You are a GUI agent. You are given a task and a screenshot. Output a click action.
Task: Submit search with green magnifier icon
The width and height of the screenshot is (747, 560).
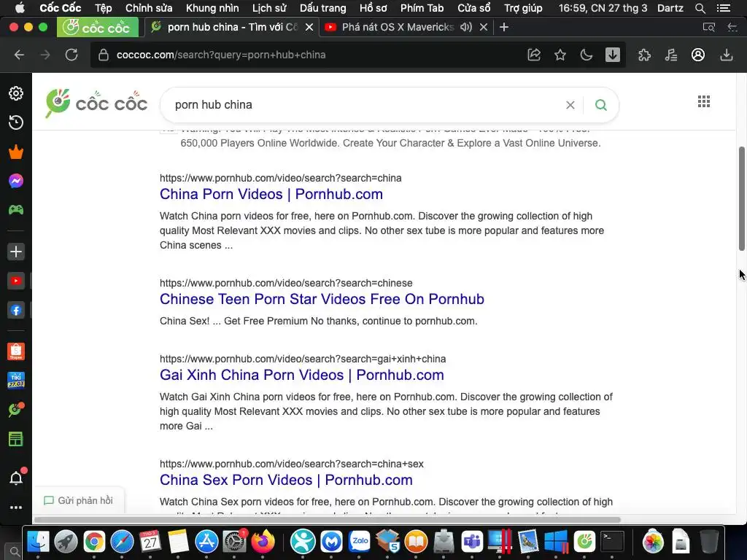pos(601,105)
